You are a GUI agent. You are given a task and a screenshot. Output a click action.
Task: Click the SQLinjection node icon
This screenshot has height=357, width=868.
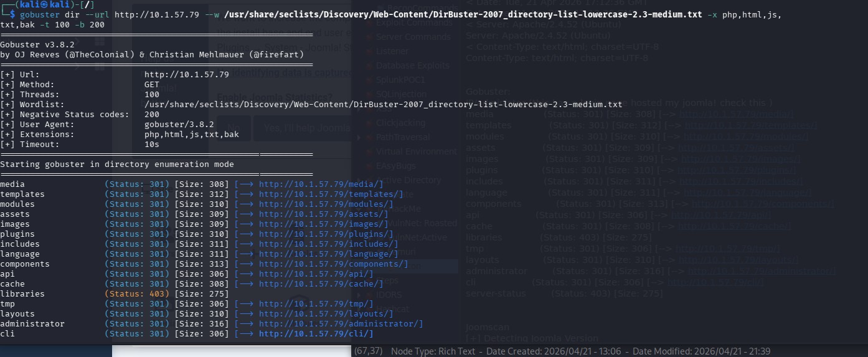click(x=367, y=94)
